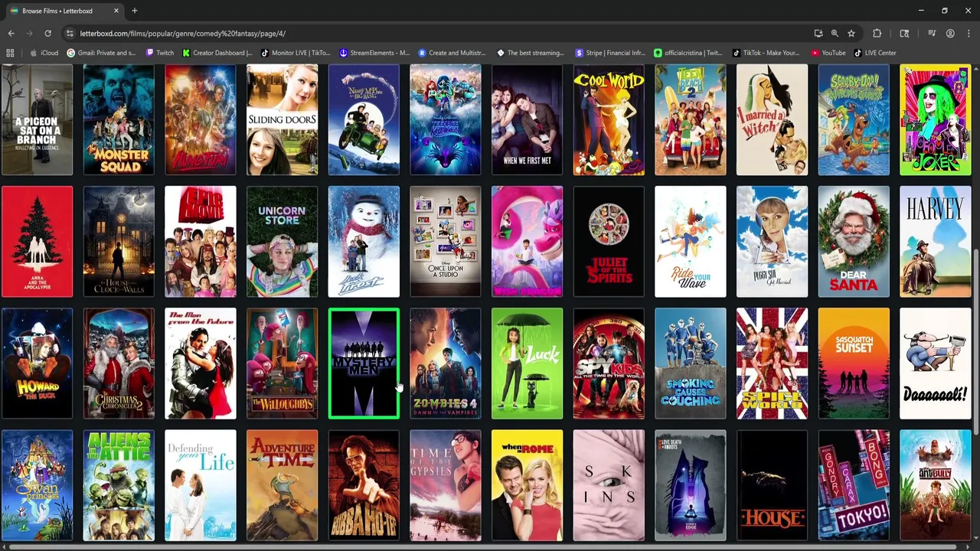Open the When We First Met poster
The image size is (980, 551).
pyautogui.click(x=527, y=119)
